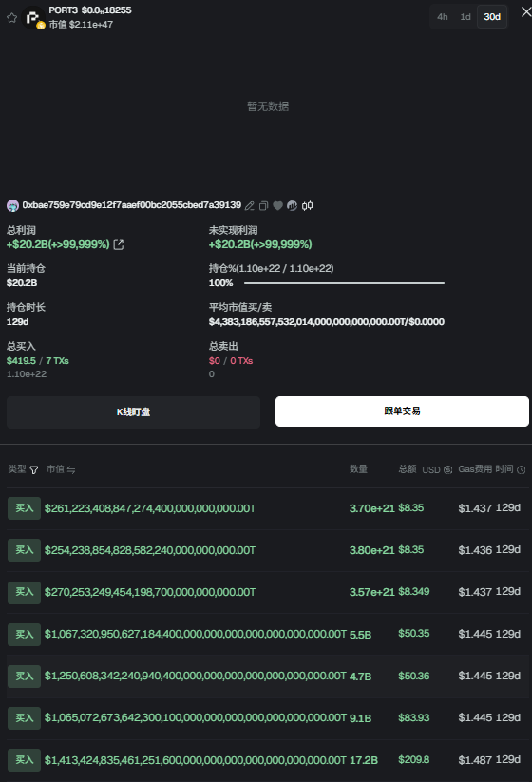532x782 pixels.
Task: Click the $419.5 total buy amount
Action: pyautogui.click(x=21, y=360)
